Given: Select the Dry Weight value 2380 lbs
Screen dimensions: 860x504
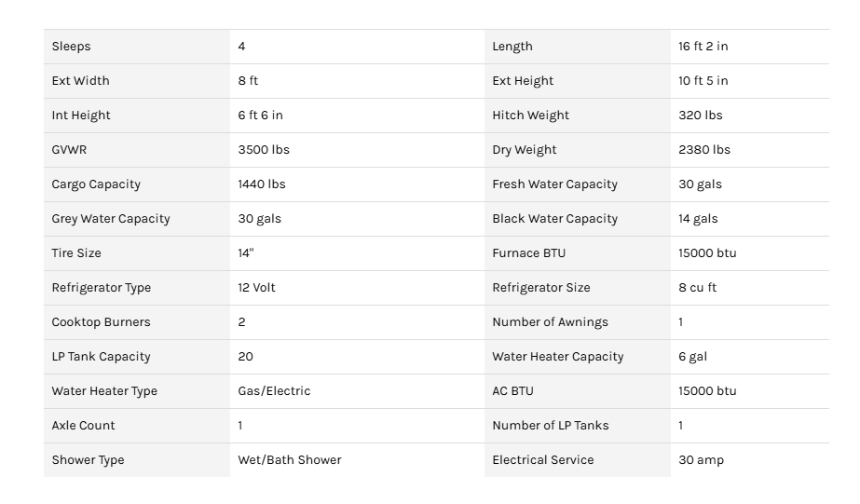Looking at the screenshot, I should click(704, 150).
